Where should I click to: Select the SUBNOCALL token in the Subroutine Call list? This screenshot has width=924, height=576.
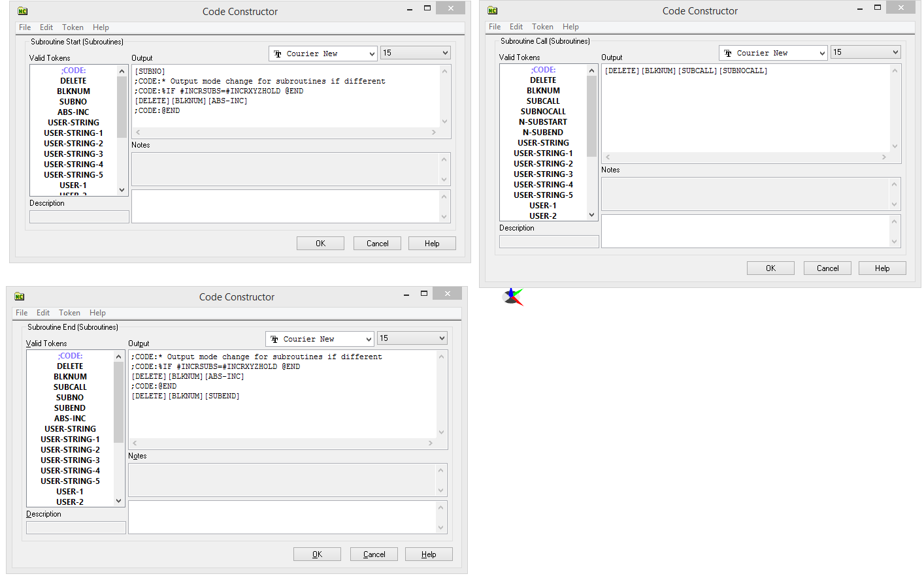543,112
